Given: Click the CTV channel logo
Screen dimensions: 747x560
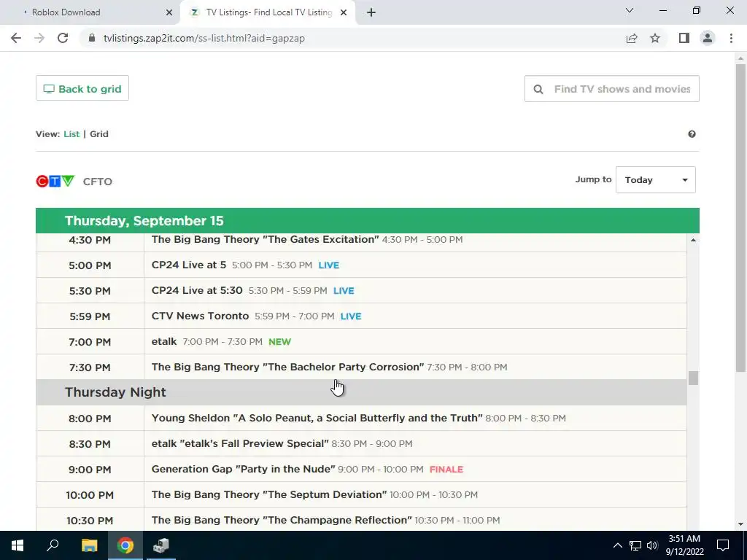Looking at the screenshot, I should click(55, 181).
